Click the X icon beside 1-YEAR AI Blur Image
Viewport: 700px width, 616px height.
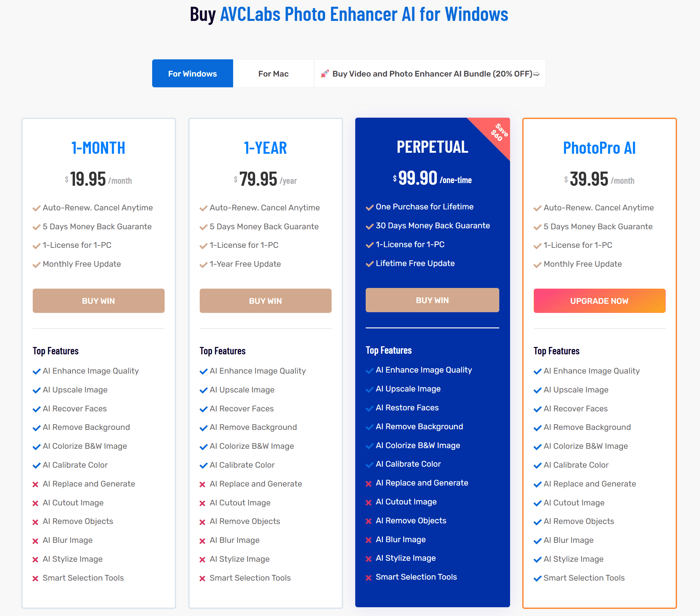202,541
